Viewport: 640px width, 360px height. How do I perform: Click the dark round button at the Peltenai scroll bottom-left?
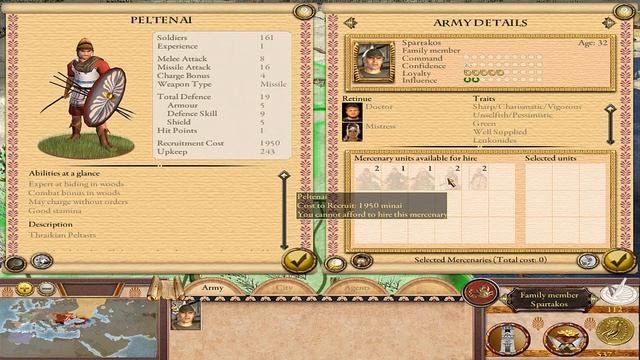tap(16, 264)
